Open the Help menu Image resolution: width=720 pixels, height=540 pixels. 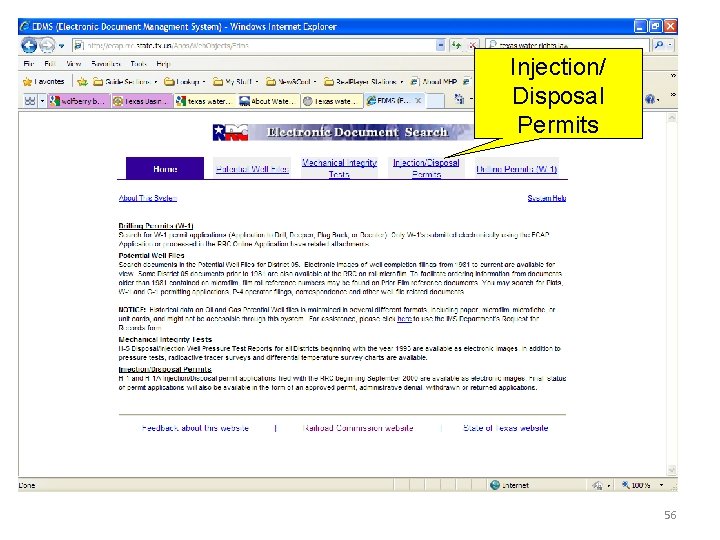(x=163, y=63)
